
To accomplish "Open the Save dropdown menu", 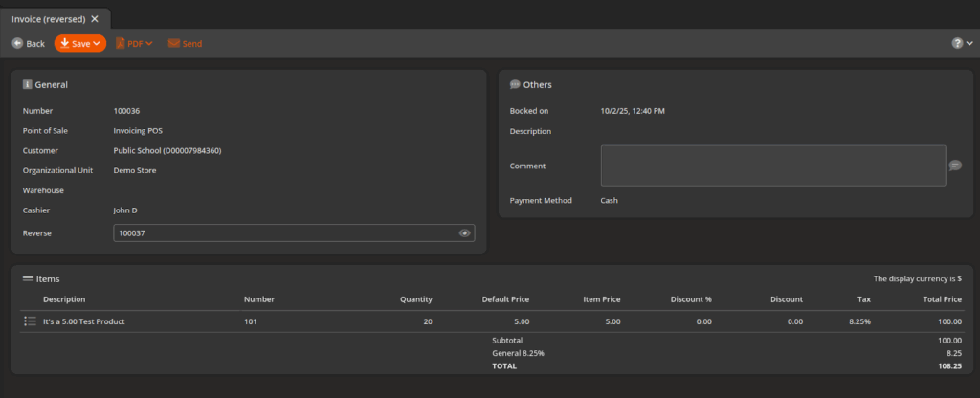I will coord(97,43).
